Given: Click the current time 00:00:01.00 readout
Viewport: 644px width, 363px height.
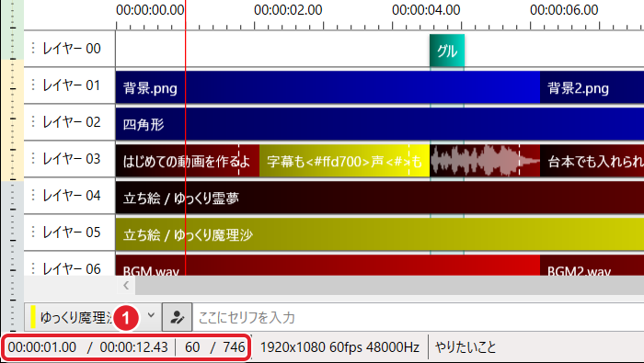Looking at the screenshot, I should pos(42,347).
